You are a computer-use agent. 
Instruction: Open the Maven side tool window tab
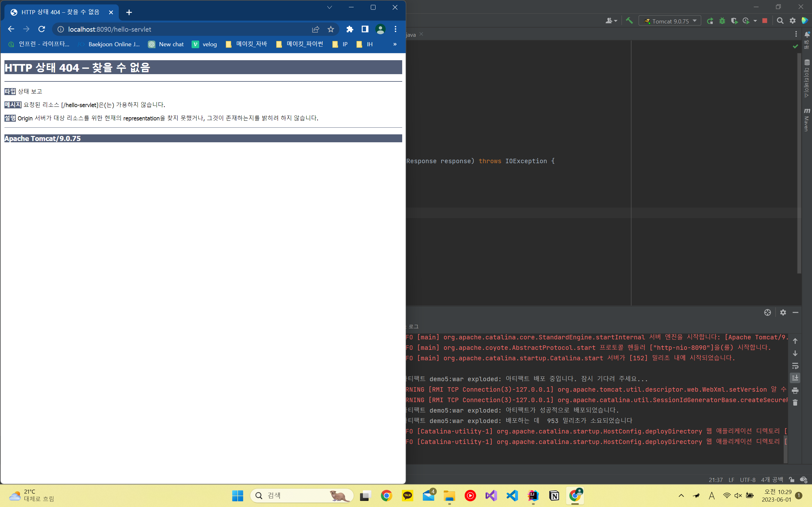(807, 120)
